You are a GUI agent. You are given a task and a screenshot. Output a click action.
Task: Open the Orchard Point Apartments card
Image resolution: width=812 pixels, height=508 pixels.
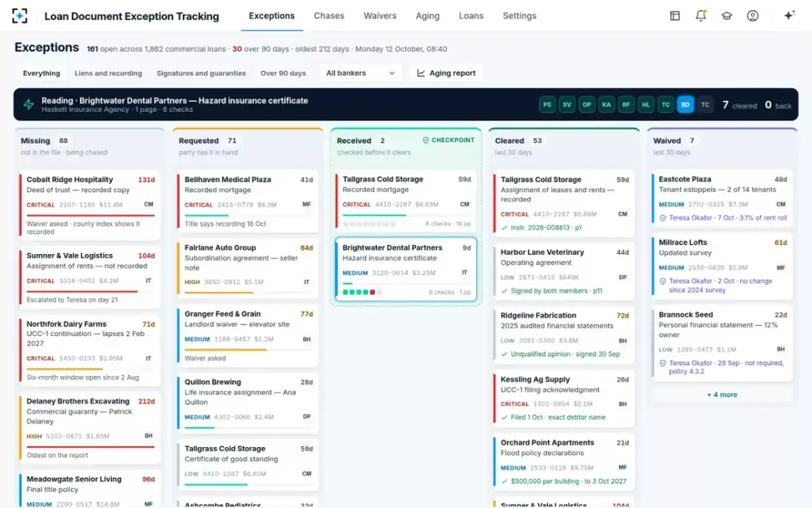tap(564, 463)
